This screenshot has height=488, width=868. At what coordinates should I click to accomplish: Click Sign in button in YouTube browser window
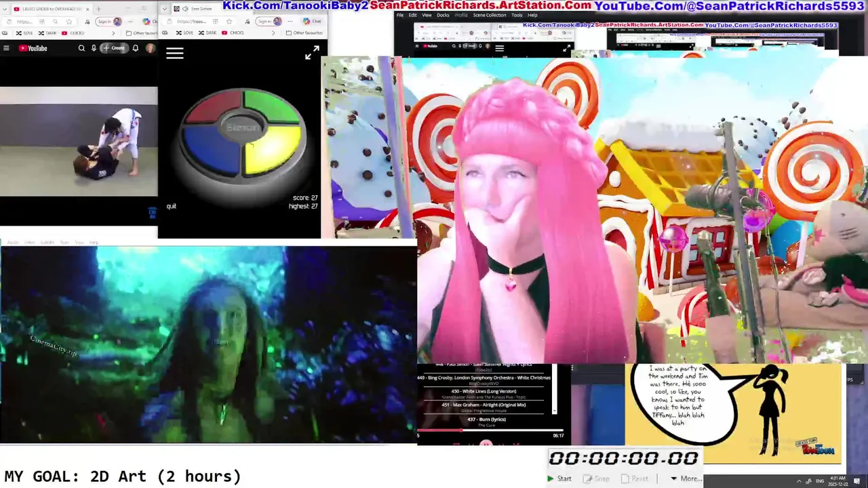click(x=108, y=22)
